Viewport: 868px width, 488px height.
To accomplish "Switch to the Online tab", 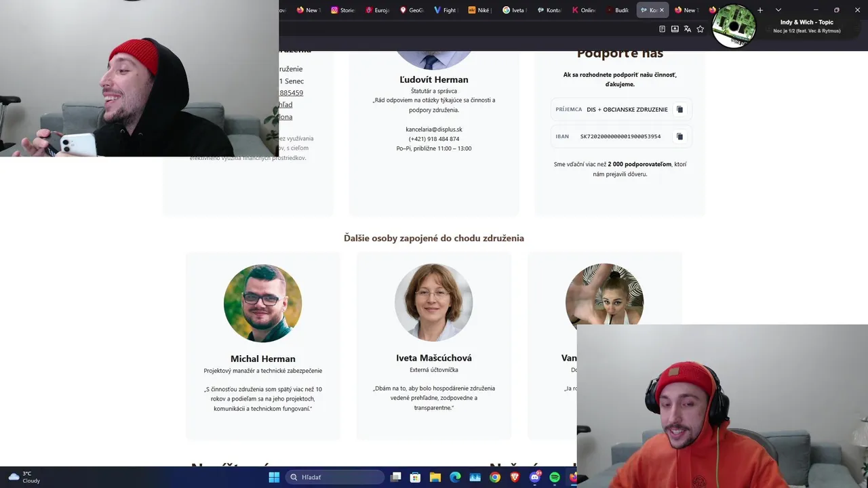I will (583, 10).
